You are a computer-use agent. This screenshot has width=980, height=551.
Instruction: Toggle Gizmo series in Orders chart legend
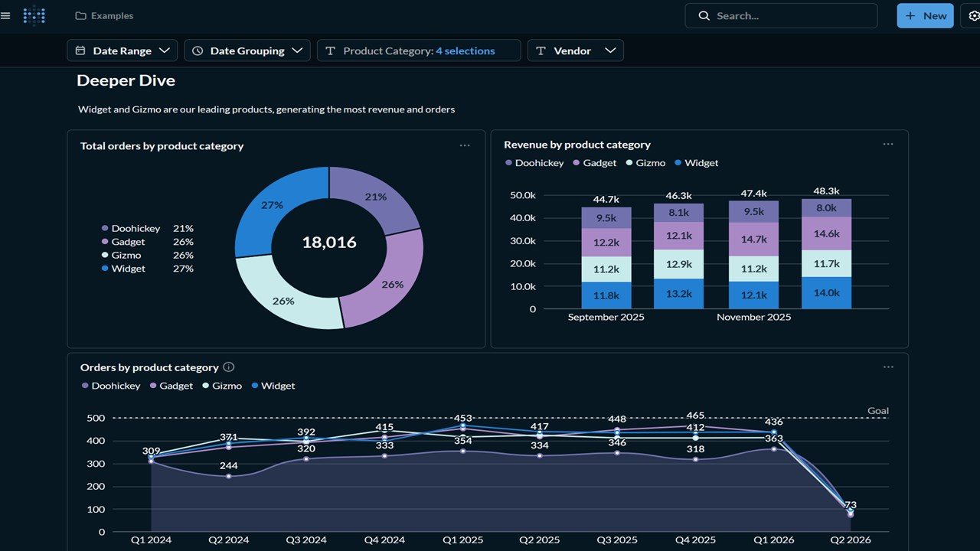222,386
